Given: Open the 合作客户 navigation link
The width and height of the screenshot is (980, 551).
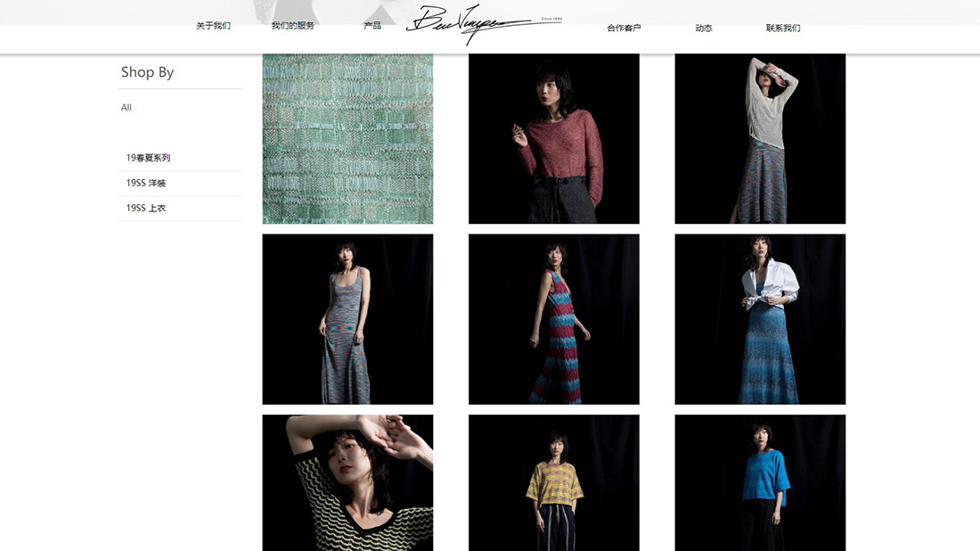Looking at the screenshot, I should (624, 28).
